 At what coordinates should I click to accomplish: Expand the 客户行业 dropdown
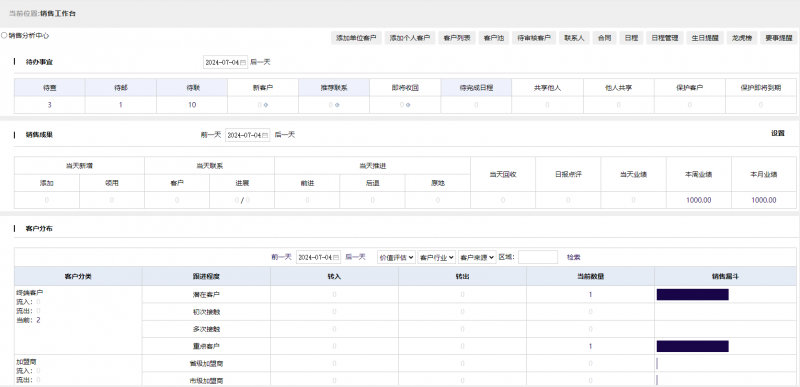437,257
